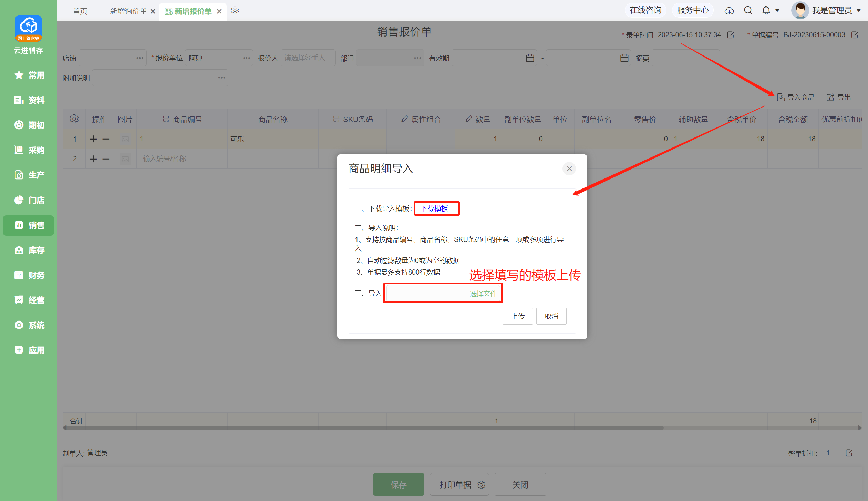The image size is (868, 501).
Task: Click the search magnifier icon in header
Action: (x=748, y=10)
